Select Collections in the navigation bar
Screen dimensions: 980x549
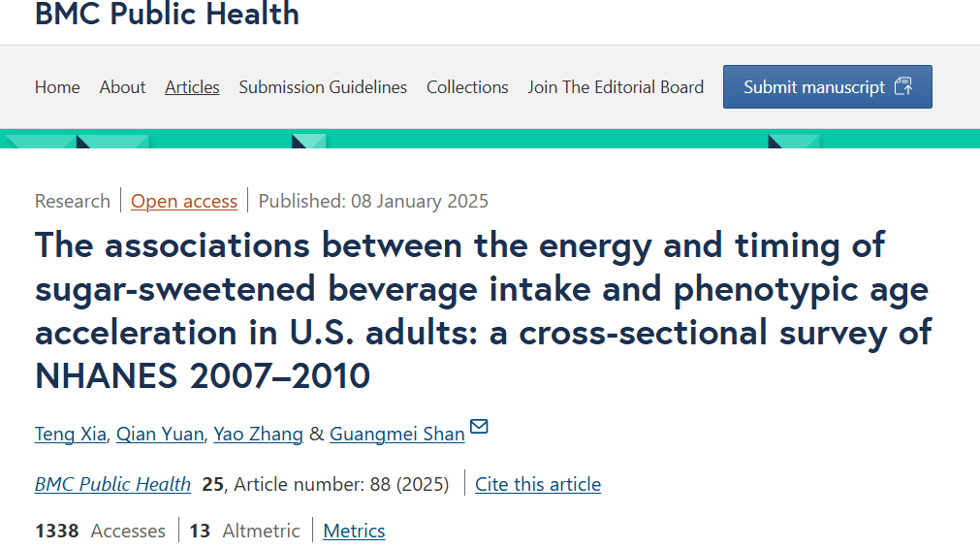467,87
